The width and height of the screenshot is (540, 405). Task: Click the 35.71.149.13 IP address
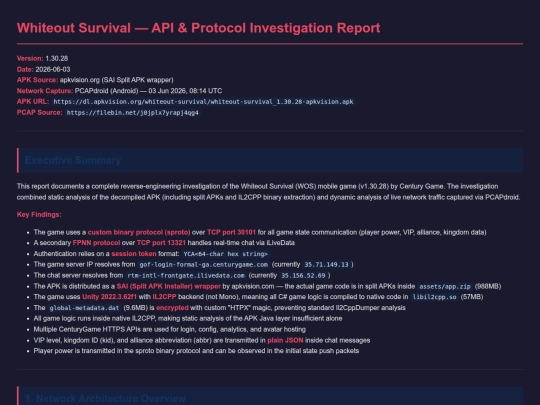tap(326, 265)
